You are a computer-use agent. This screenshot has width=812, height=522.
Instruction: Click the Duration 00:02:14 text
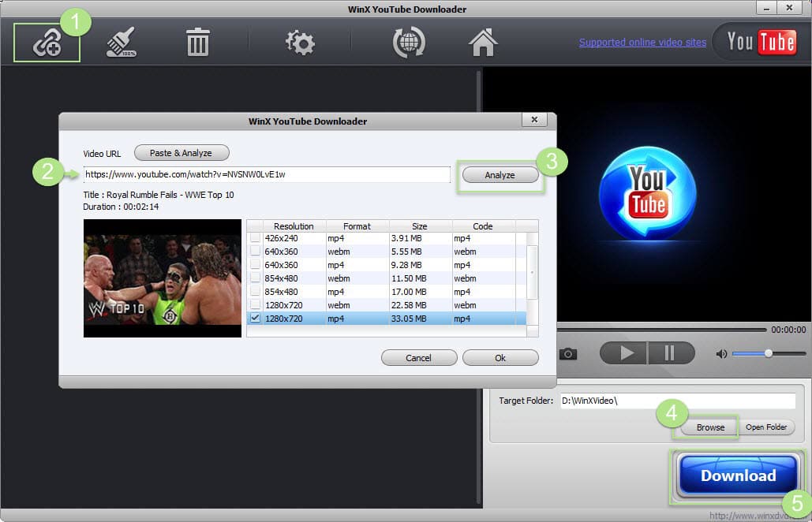click(121, 207)
